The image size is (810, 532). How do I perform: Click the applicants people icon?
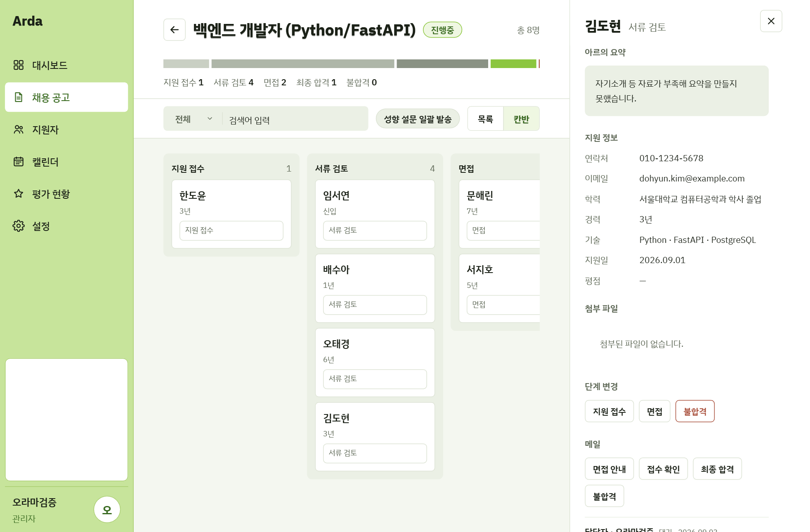point(19,129)
